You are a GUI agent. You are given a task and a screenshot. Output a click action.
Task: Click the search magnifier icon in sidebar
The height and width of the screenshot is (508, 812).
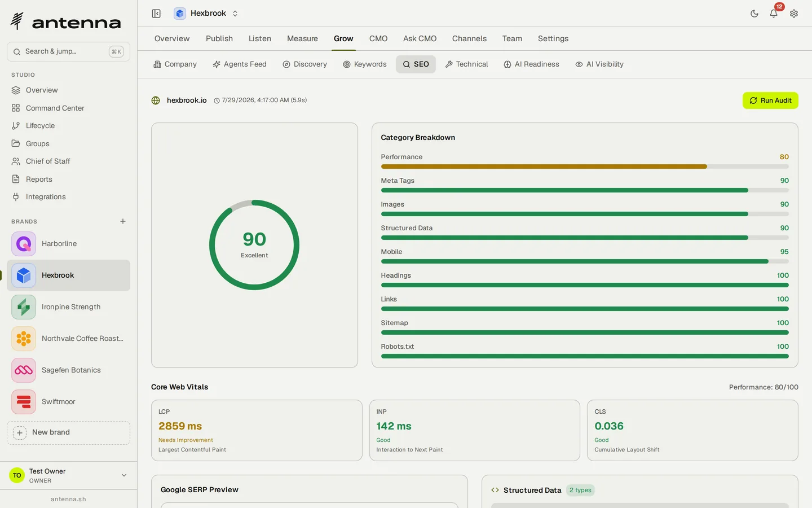click(x=17, y=51)
